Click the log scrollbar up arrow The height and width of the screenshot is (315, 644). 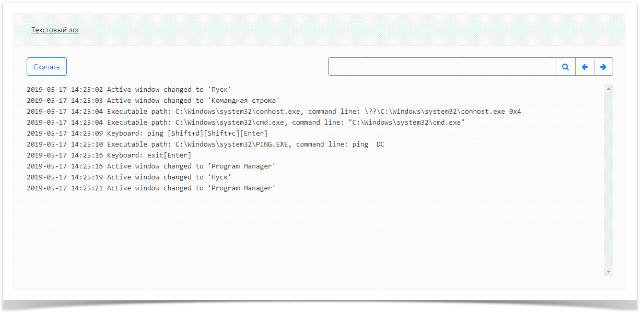[x=608, y=89]
